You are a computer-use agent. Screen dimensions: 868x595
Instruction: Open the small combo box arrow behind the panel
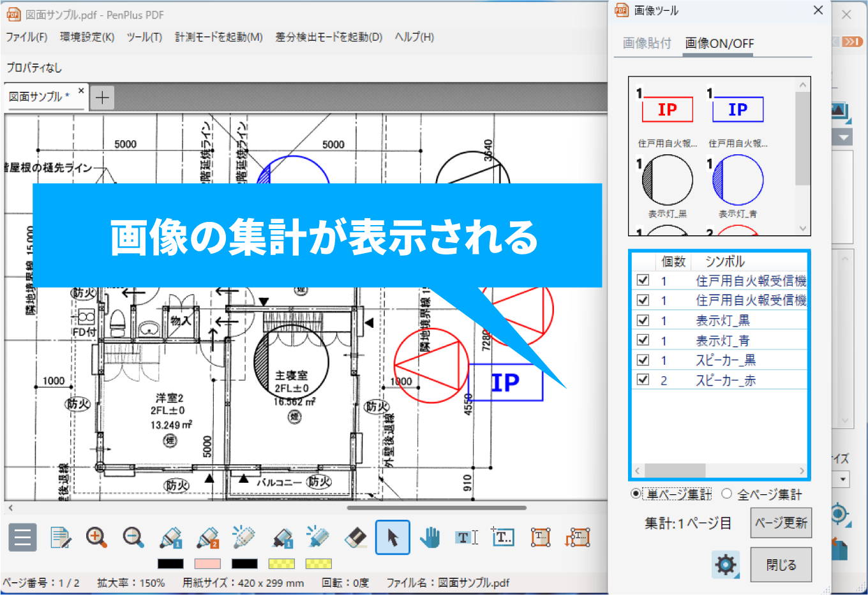pos(843,479)
